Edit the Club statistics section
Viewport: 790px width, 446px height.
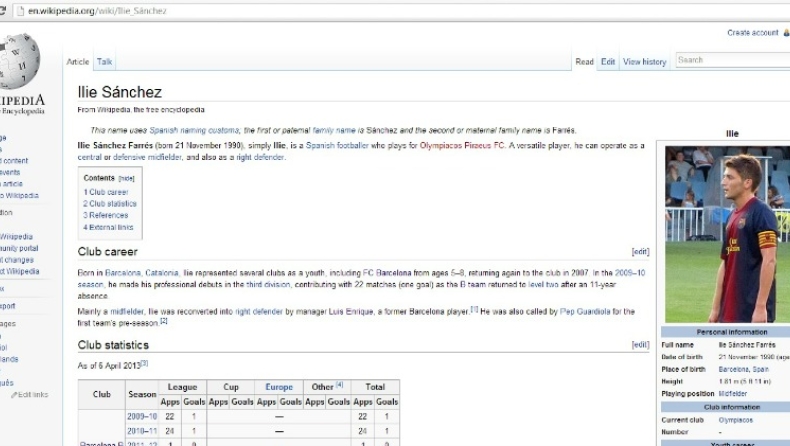pos(640,345)
